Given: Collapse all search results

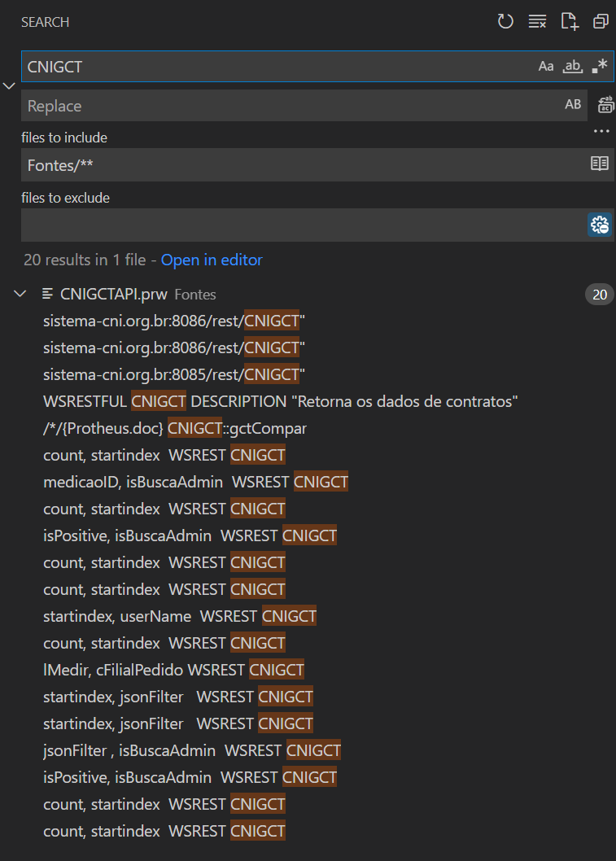Looking at the screenshot, I should tap(601, 22).
